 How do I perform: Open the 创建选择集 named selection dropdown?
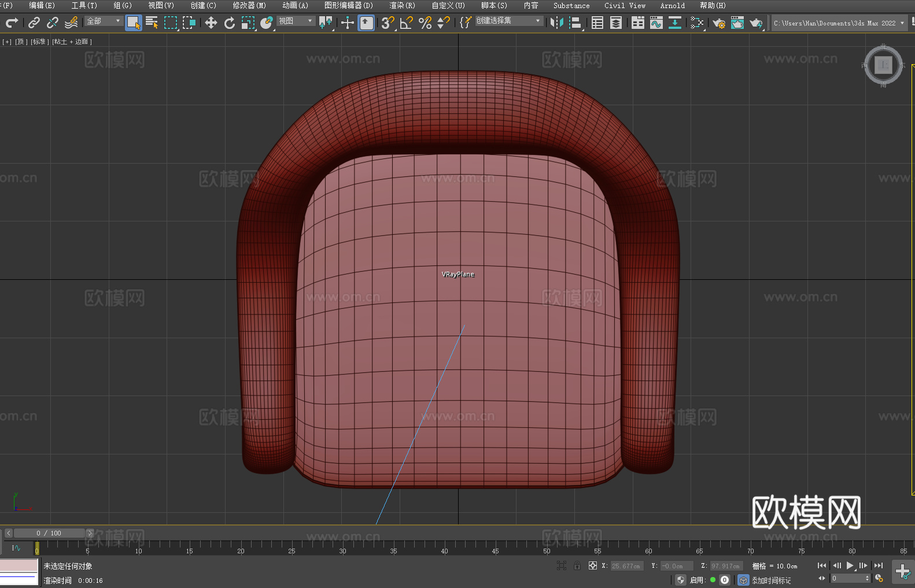click(509, 21)
